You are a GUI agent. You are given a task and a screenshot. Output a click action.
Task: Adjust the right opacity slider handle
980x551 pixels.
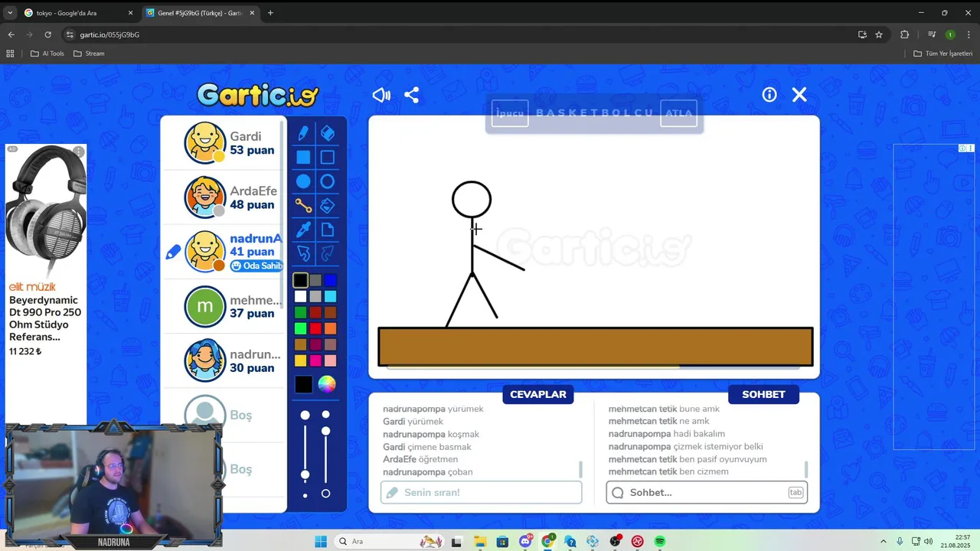pos(325,432)
